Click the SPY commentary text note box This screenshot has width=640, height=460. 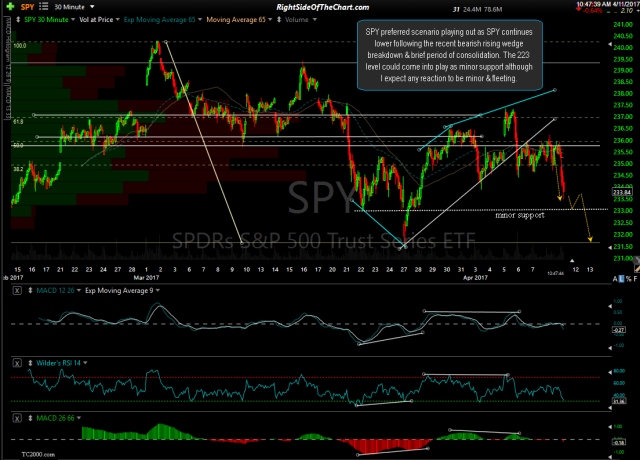click(450, 55)
